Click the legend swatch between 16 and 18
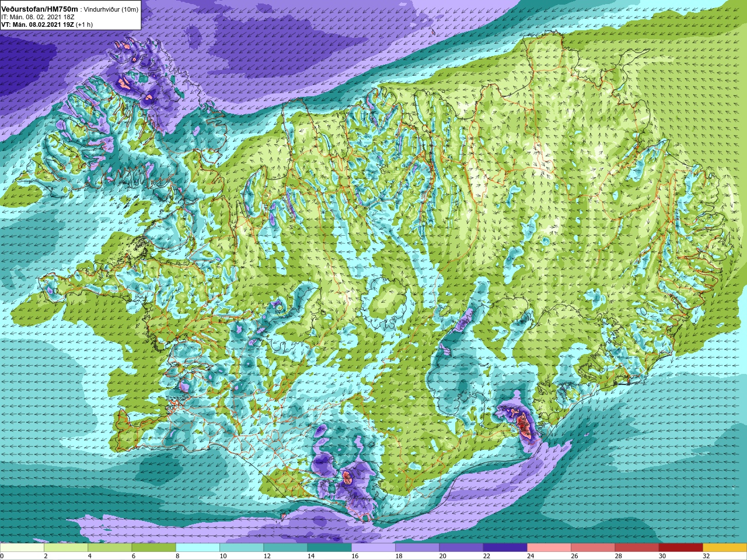The height and width of the screenshot is (560, 747). [373, 548]
